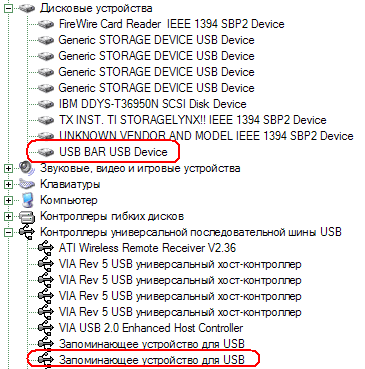Collapse the USB controllers category
365x369 pixels.
[x=8, y=232]
